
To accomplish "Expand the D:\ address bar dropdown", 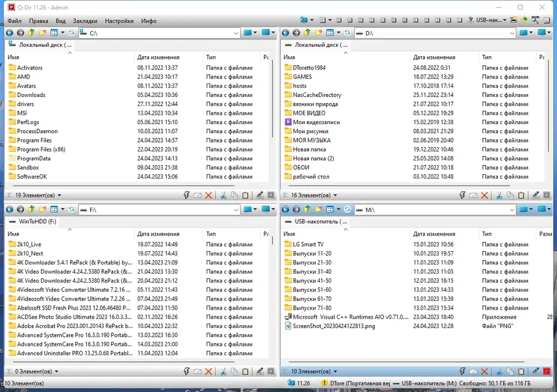I will 512,33.
